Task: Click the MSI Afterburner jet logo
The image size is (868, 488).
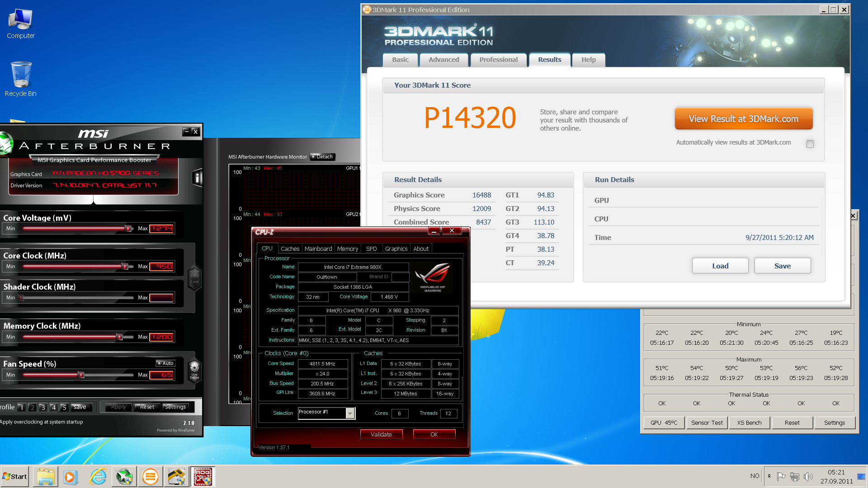Action: 6,143
